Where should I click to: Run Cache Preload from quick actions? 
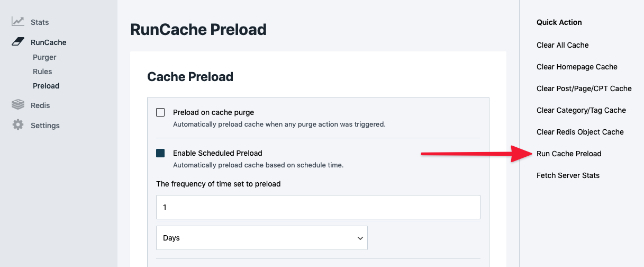pos(569,154)
